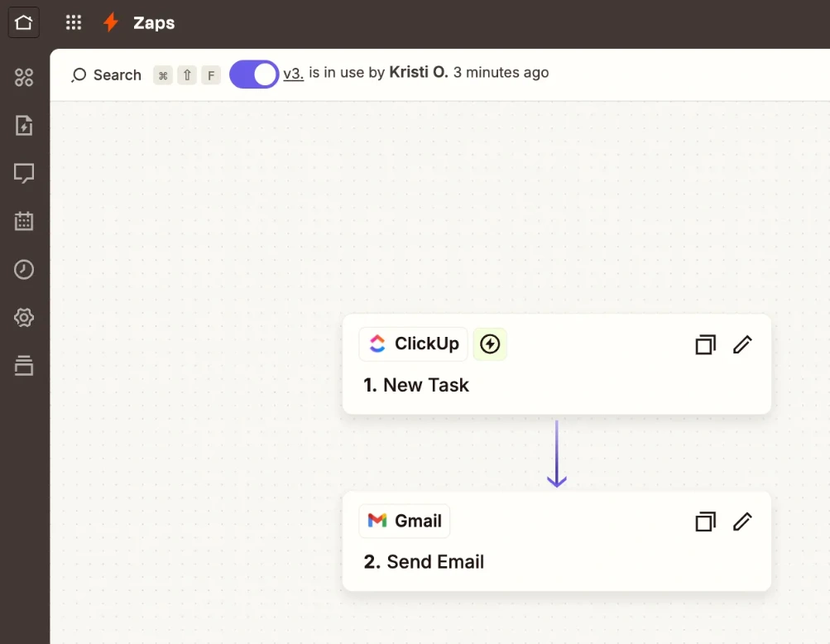This screenshot has width=830, height=644.
Task: Open the Chatbots chat bubble icon
Action: tap(23, 173)
